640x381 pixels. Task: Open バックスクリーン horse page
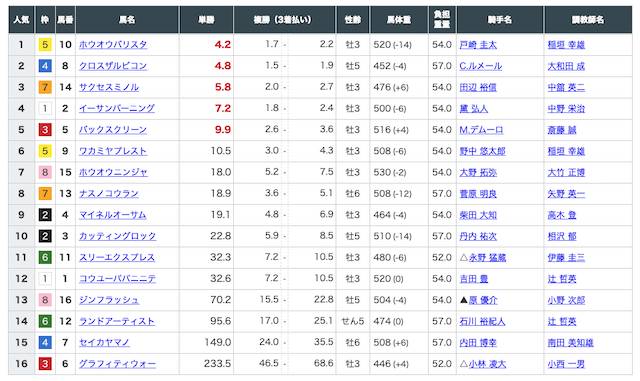[113, 129]
